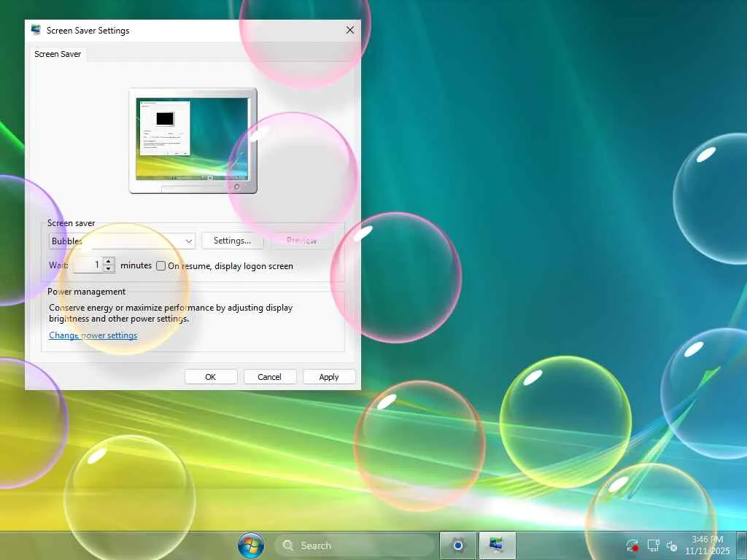Screen dimensions: 747x560
Task: Confirm with the OK button
Action: (x=211, y=377)
